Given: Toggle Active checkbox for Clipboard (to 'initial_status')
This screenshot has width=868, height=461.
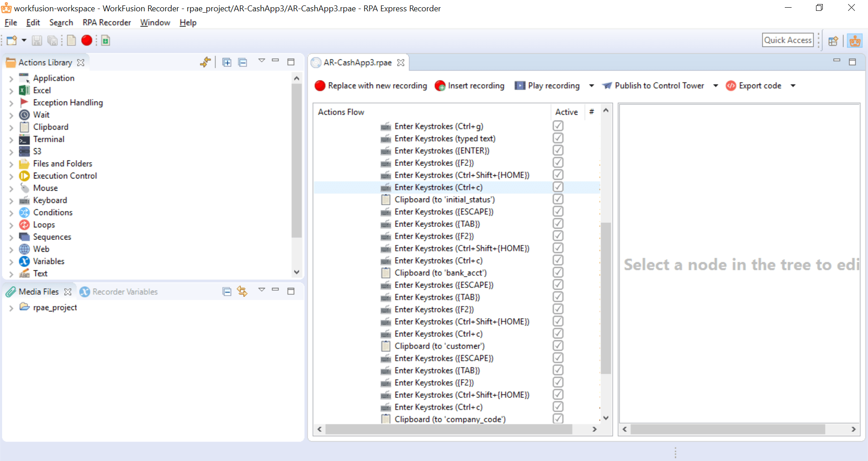Looking at the screenshot, I should coord(558,199).
